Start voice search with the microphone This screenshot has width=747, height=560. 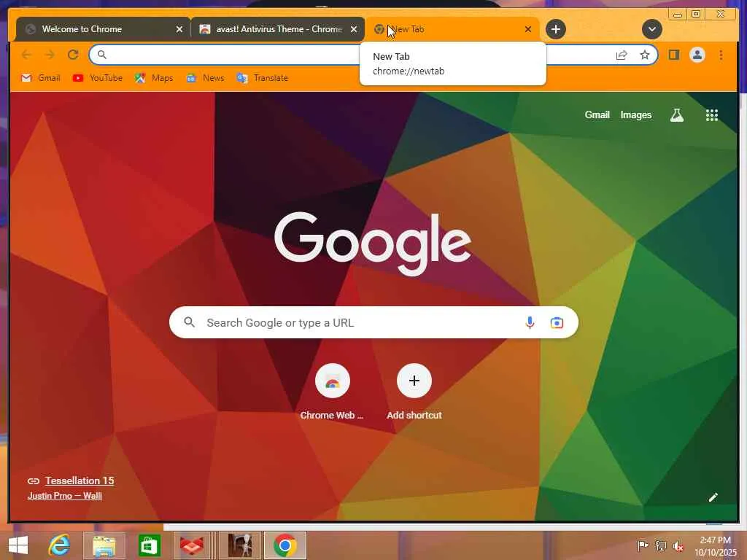pos(530,322)
